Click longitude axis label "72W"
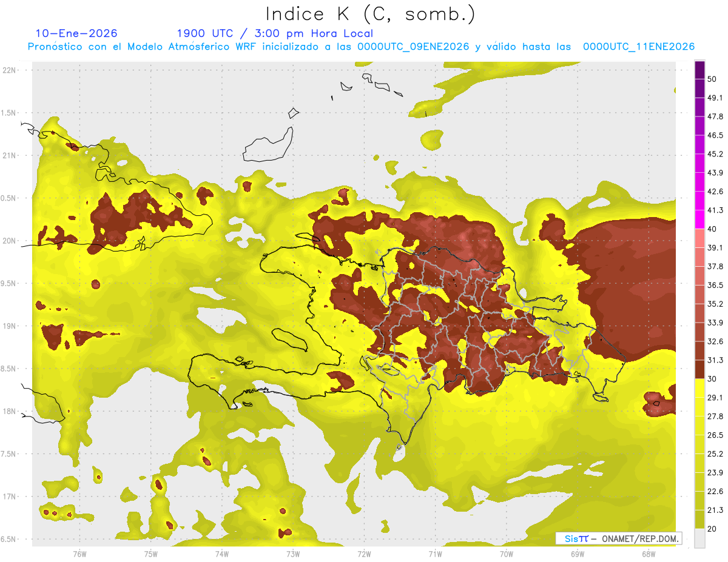 (x=364, y=554)
